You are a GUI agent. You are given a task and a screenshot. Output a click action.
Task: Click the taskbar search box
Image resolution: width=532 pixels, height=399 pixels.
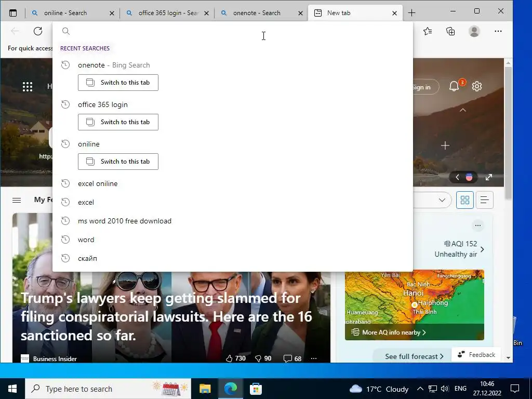(x=108, y=389)
